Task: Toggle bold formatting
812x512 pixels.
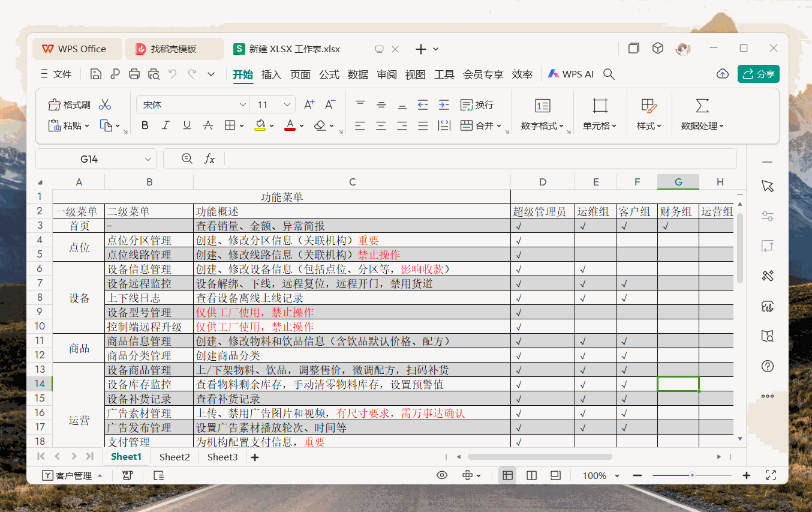Action: [145, 125]
